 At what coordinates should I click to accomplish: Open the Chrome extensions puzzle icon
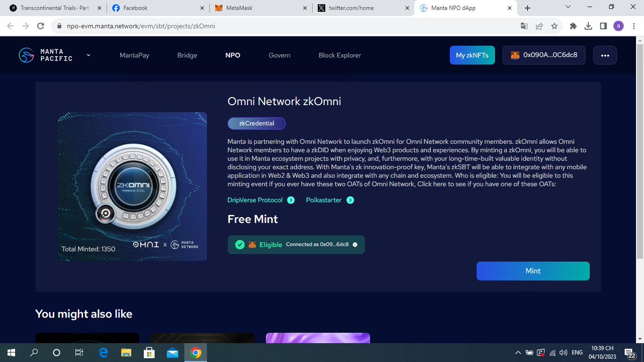tap(573, 26)
